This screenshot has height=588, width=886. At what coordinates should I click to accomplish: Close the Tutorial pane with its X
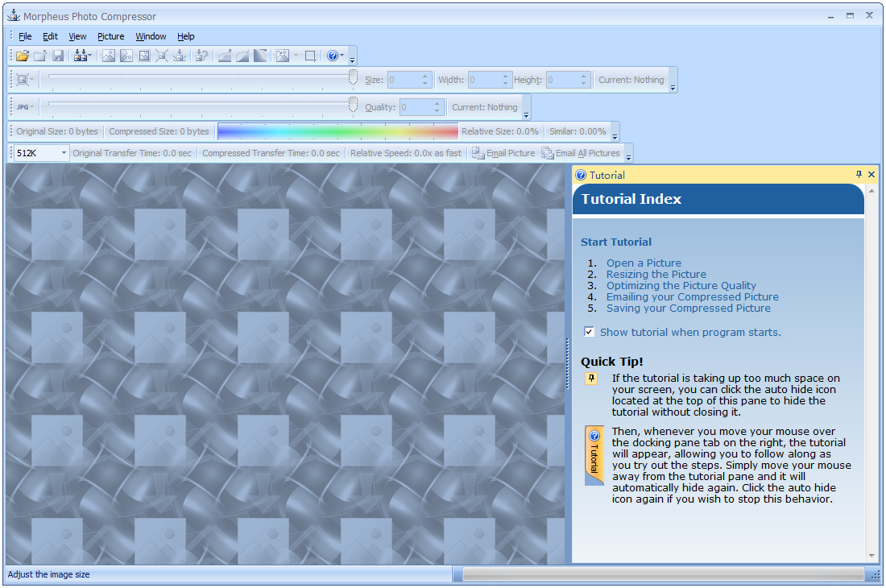click(x=872, y=175)
